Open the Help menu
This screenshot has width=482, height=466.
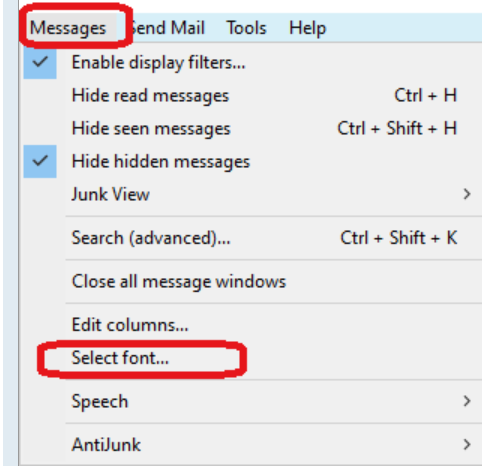pyautogui.click(x=307, y=28)
